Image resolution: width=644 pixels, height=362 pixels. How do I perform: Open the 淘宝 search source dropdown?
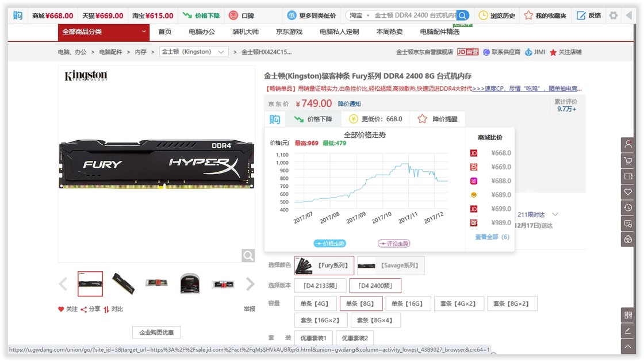[359, 16]
